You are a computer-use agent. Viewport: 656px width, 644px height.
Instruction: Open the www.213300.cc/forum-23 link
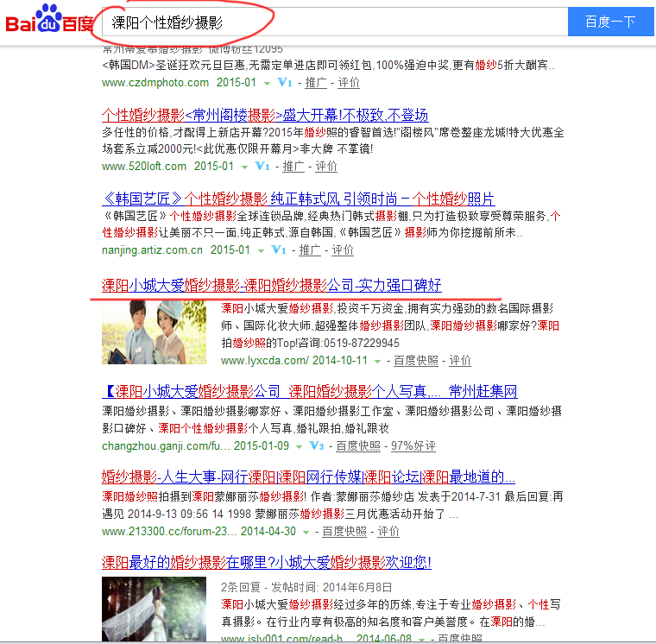tap(169, 531)
